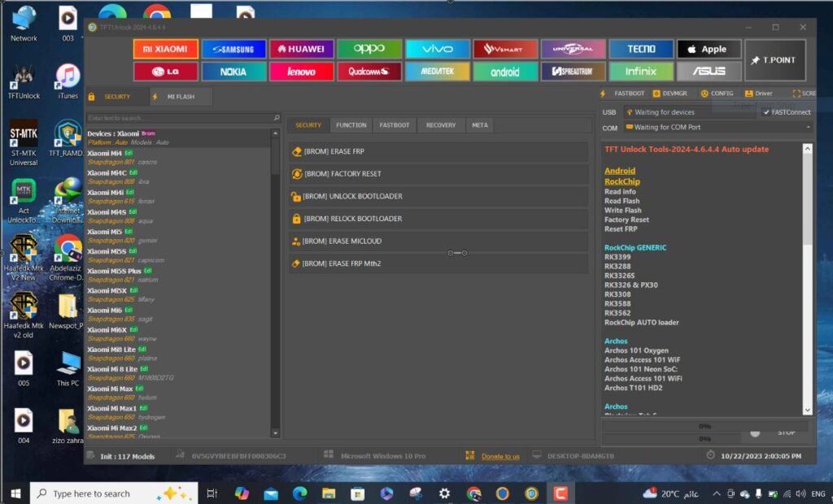Choose the Huawei brand button
The image size is (833, 504).
pyautogui.click(x=301, y=49)
